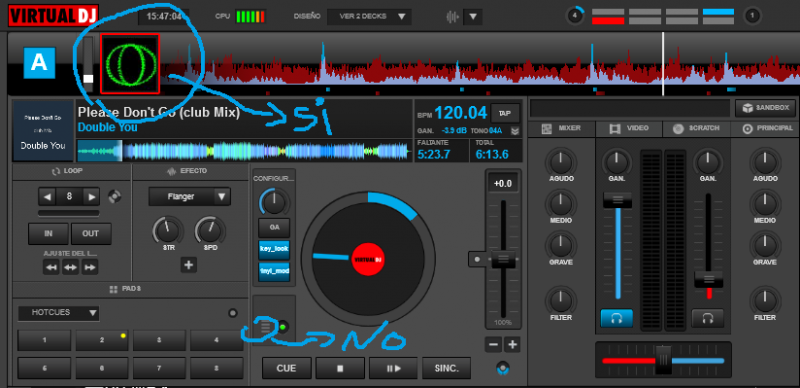Click the VirtualDJ logo
This screenshot has height=388, width=800.
pyautogui.click(x=54, y=15)
